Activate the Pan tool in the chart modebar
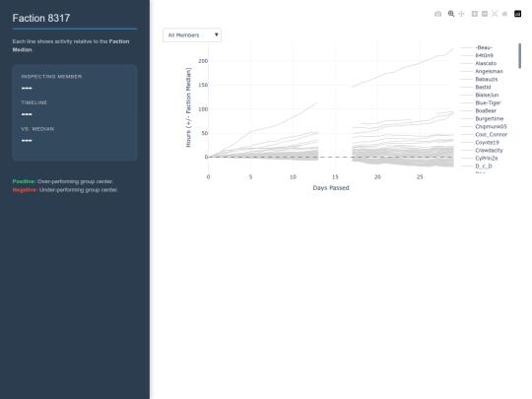The width and height of the screenshot is (532, 399). point(461,14)
